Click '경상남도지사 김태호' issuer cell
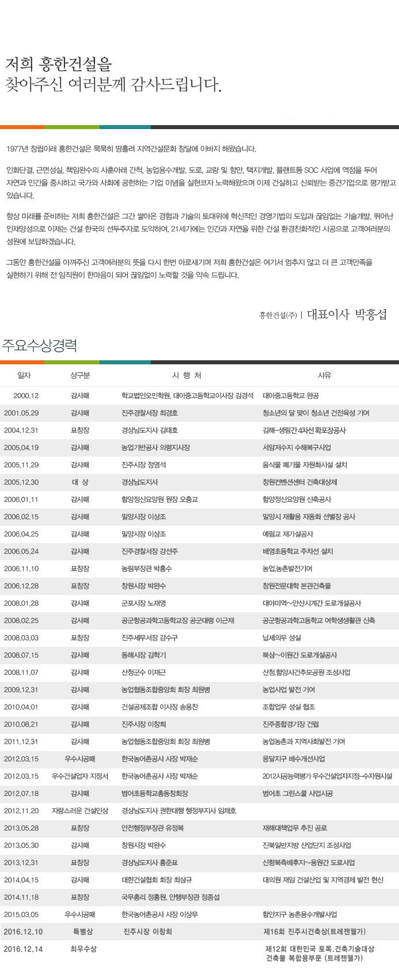The image size is (399, 980). (x=150, y=430)
